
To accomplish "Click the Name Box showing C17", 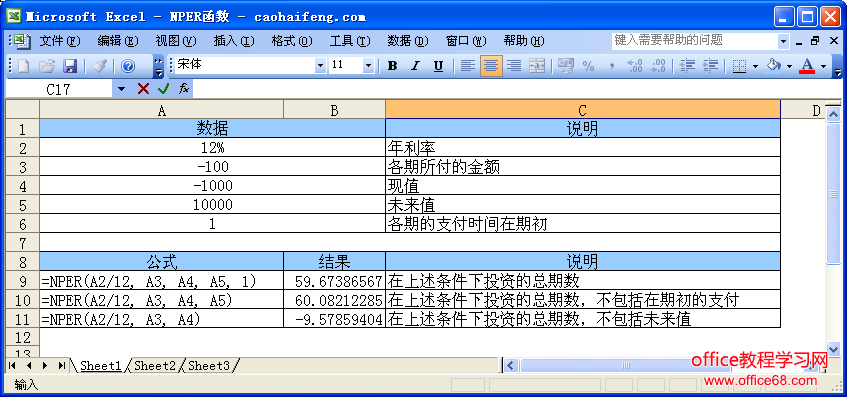I will [59, 89].
